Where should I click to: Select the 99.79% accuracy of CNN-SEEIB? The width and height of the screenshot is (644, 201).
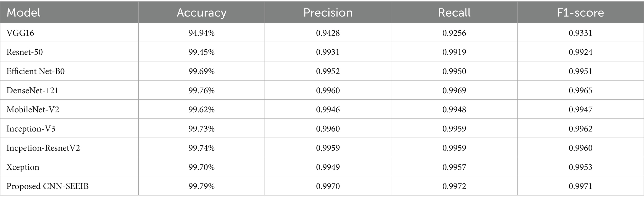click(x=202, y=186)
